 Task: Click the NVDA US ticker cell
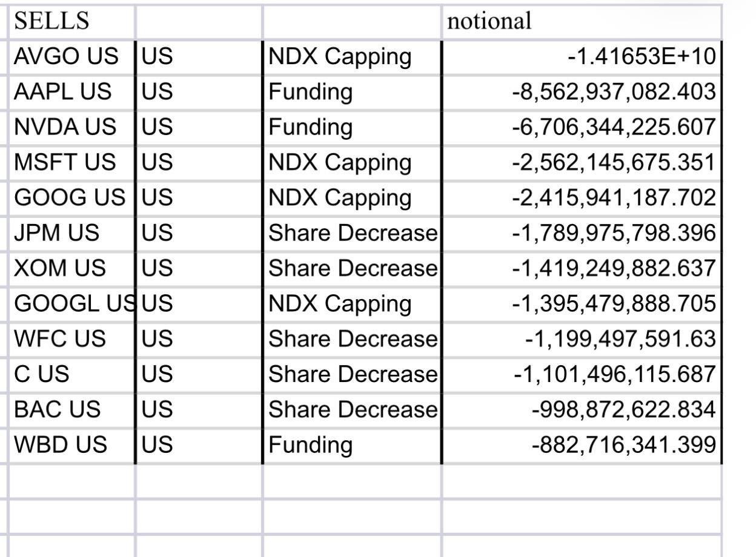pyautogui.click(x=71, y=128)
